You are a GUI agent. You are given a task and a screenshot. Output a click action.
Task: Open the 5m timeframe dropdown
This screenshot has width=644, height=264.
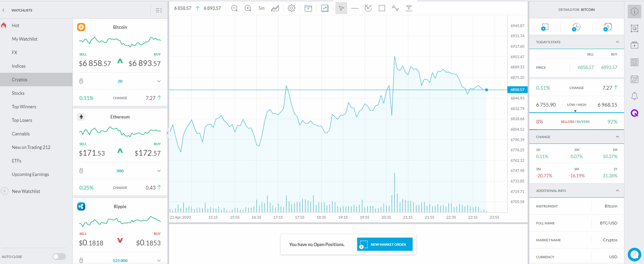(261, 8)
